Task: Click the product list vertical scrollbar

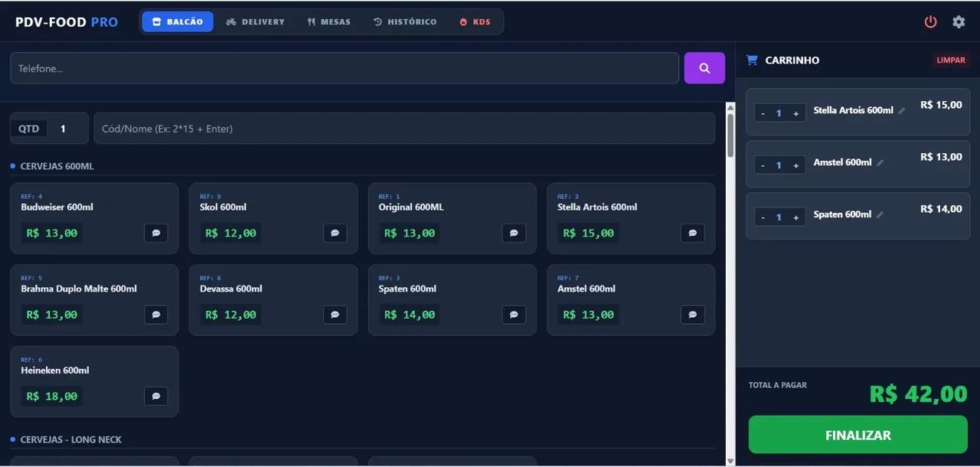Action: pos(730,136)
